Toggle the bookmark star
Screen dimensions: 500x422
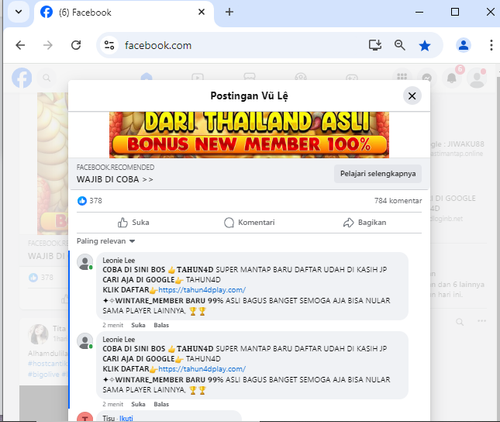pos(425,45)
